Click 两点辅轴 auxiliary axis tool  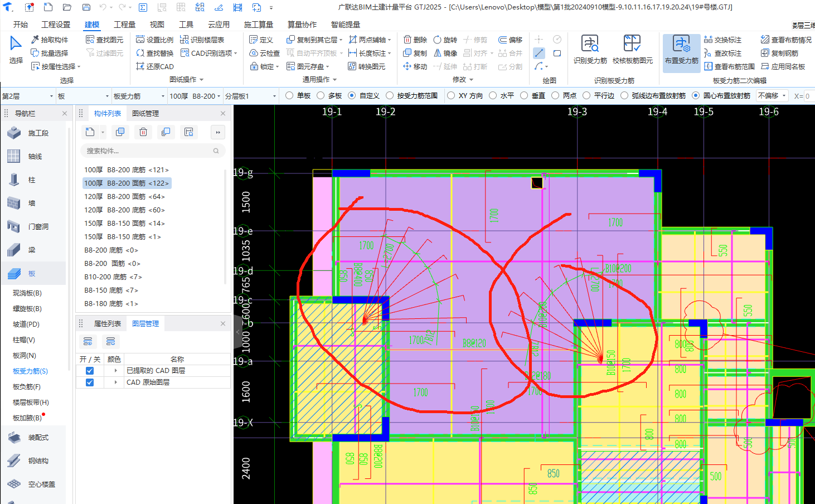click(x=370, y=40)
